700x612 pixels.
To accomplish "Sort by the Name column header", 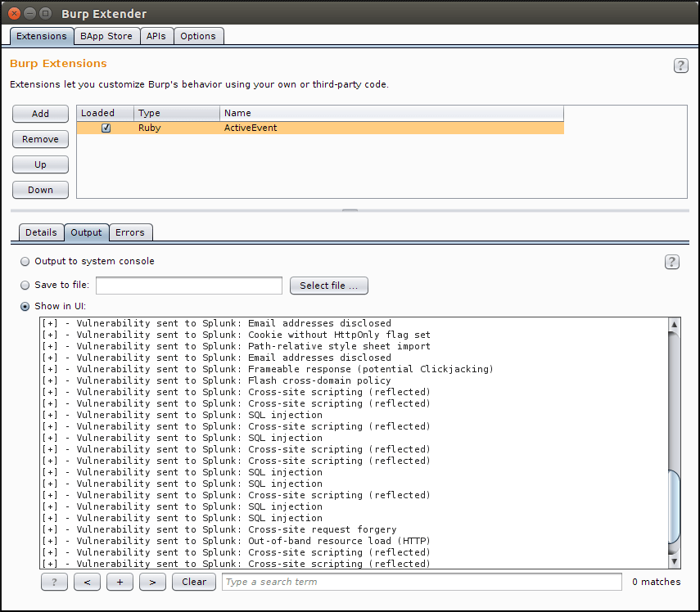I will [x=392, y=113].
